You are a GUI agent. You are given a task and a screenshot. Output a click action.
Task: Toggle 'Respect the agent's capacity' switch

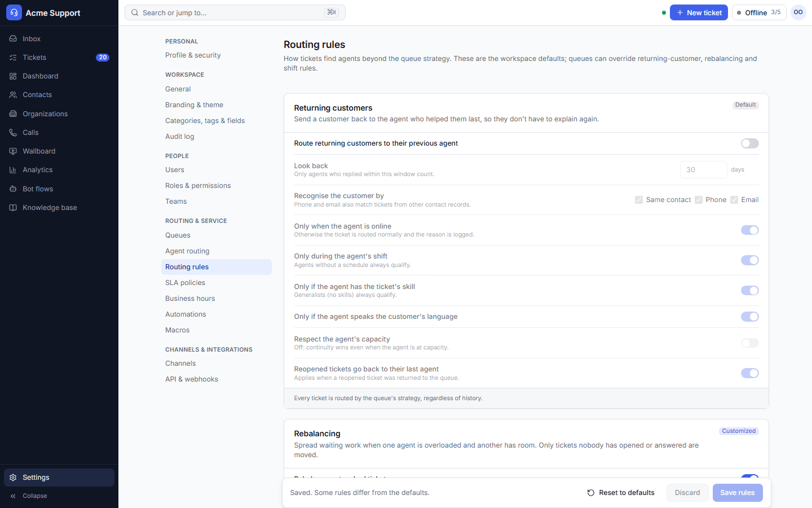(x=750, y=343)
